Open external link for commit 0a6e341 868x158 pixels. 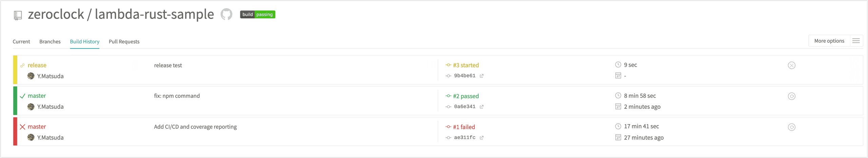tap(481, 107)
